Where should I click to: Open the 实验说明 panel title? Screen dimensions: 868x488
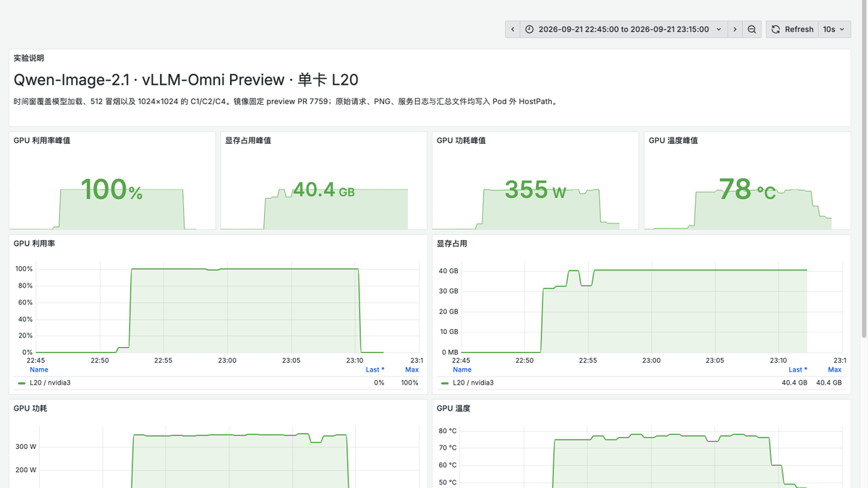(29, 58)
